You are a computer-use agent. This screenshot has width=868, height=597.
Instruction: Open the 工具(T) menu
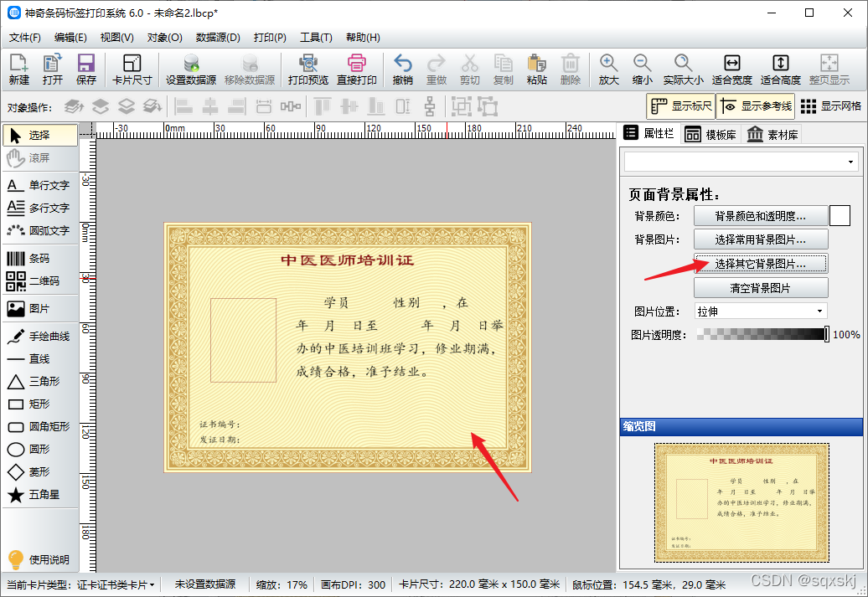point(316,38)
